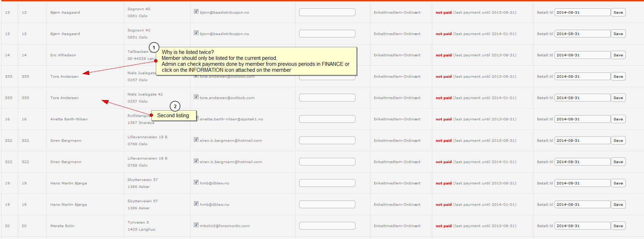Screen dimensions: 644x239
Task: Save Bjørn Aagaard row with payment until 2014-01-01
Action: (x=618, y=34)
